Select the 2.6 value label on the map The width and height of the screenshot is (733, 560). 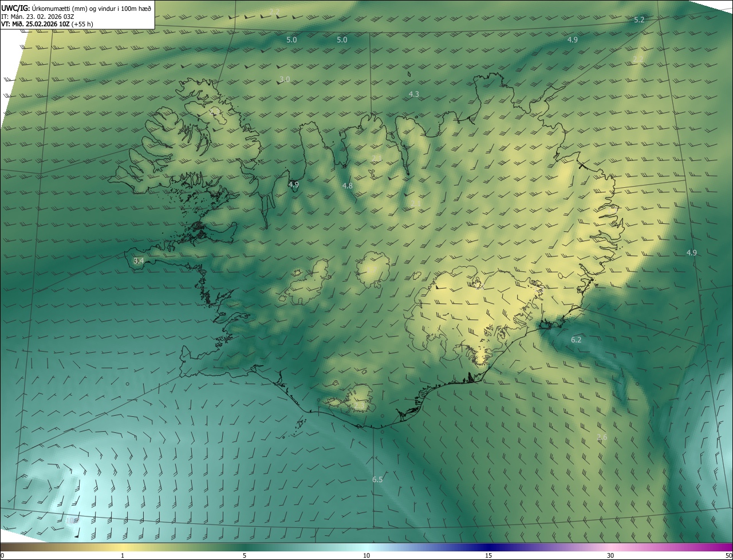(602, 437)
